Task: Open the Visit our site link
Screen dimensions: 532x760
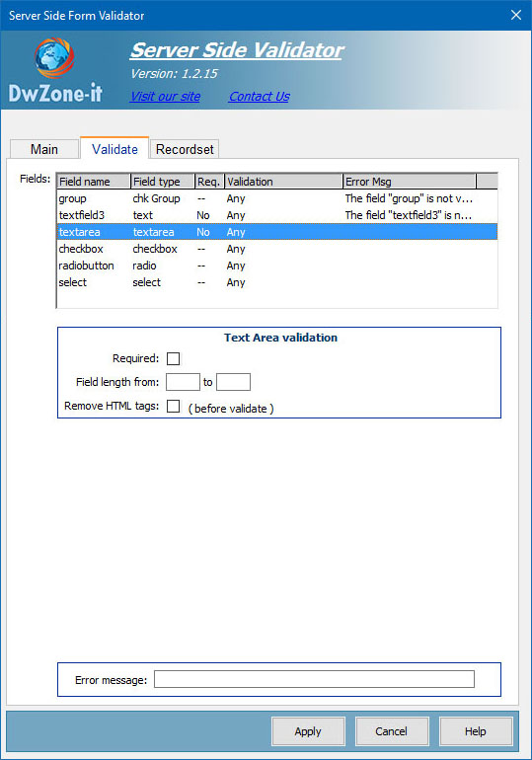Action: tap(165, 97)
